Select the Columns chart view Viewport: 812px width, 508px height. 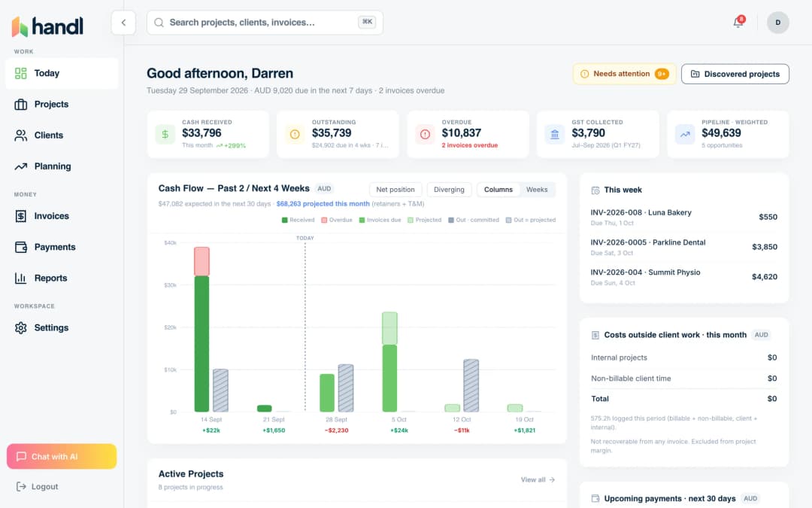(x=498, y=190)
